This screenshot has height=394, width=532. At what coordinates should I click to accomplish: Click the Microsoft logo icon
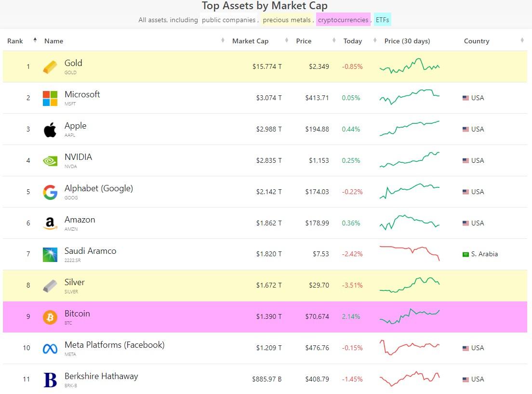[x=50, y=98]
